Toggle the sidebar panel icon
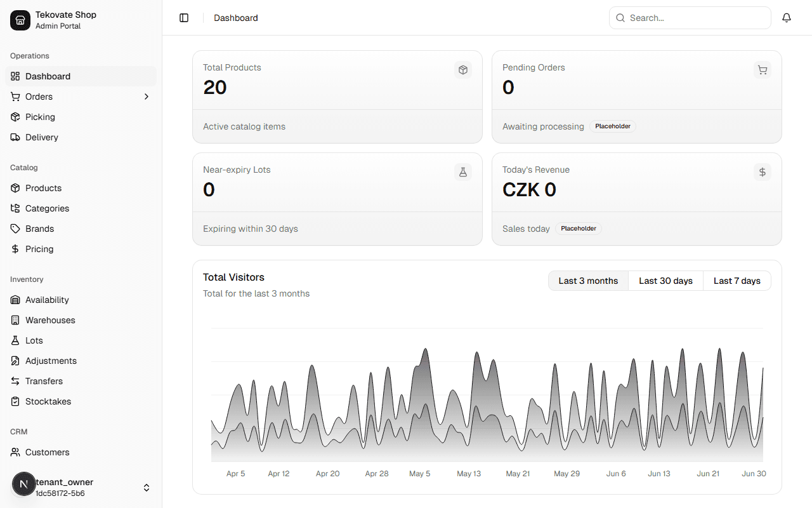 184,18
